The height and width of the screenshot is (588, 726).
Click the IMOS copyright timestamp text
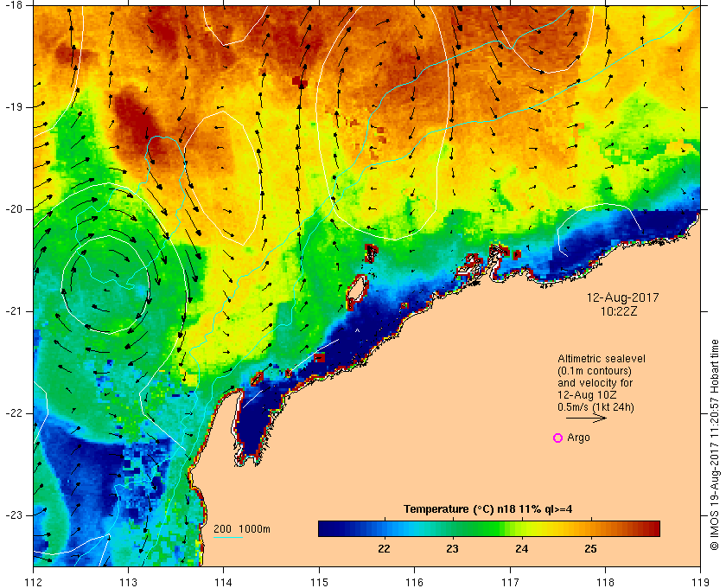(715, 444)
